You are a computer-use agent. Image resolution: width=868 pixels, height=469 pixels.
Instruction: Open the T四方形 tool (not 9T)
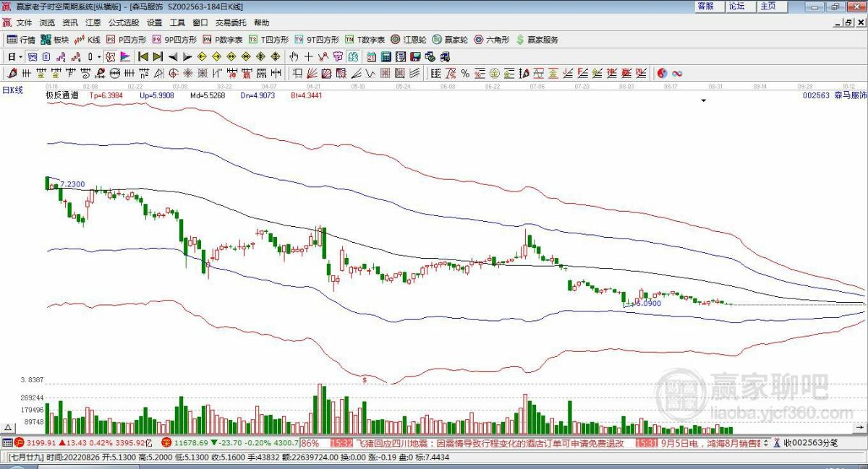click(x=268, y=40)
